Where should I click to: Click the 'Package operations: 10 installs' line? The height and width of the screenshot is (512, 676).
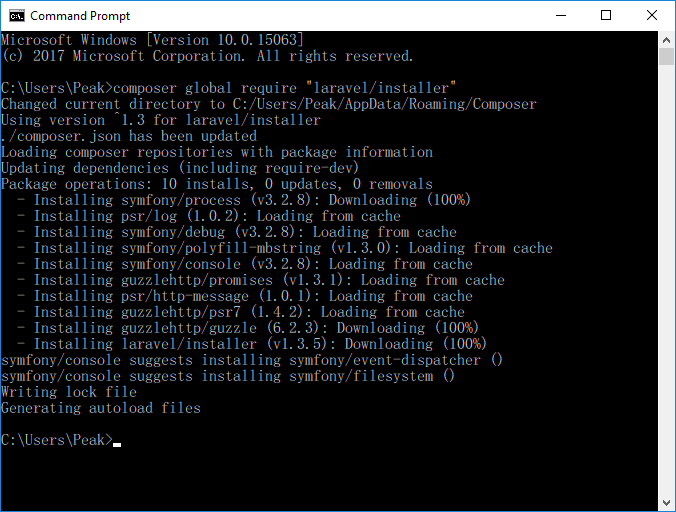coord(217,184)
